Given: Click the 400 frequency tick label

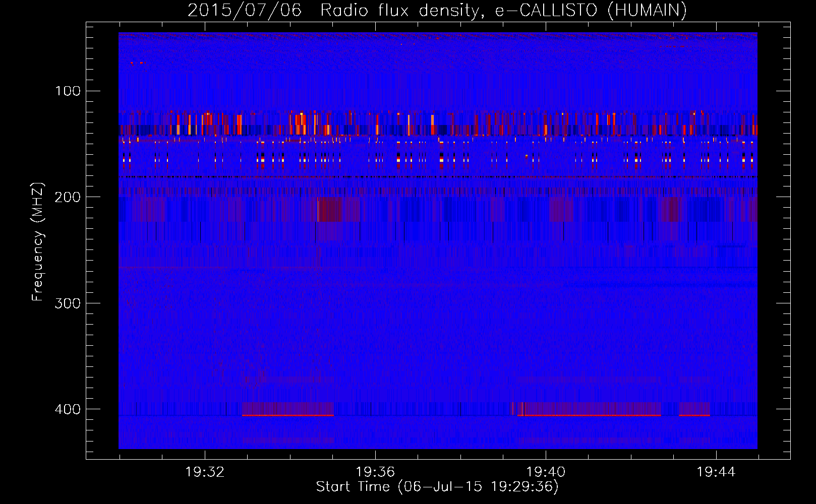Looking at the screenshot, I should 68,409.
